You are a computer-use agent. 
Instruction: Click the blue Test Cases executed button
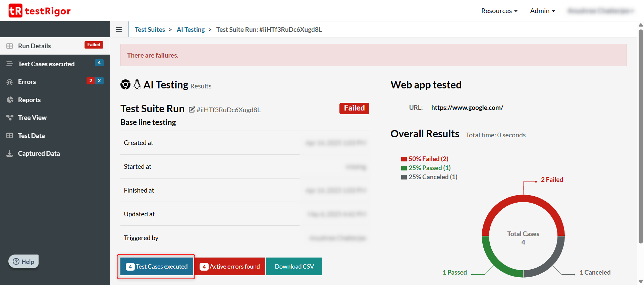[x=157, y=267]
